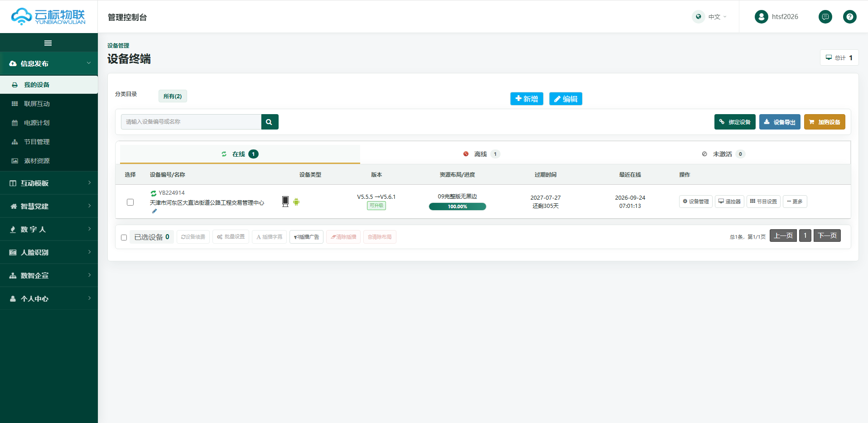Image resolution: width=868 pixels, height=423 pixels.
Task: Click the 云标物联 cloud logo
Action: (x=48, y=16)
